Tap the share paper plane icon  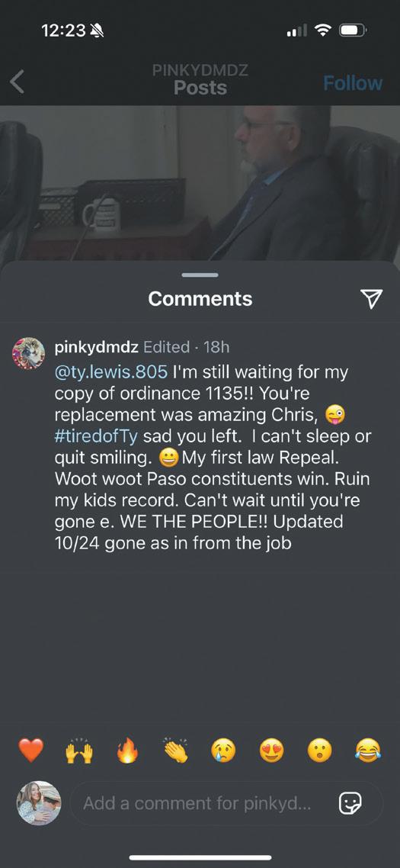371,298
